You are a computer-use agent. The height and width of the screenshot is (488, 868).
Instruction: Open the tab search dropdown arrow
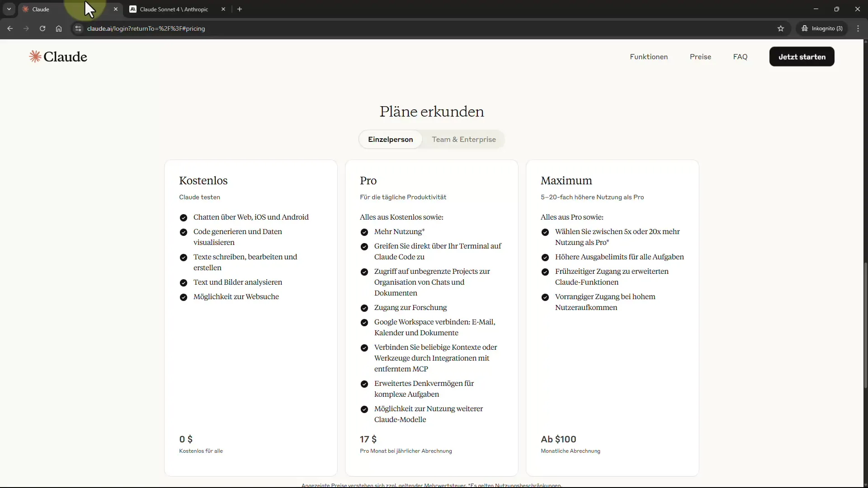(9, 9)
